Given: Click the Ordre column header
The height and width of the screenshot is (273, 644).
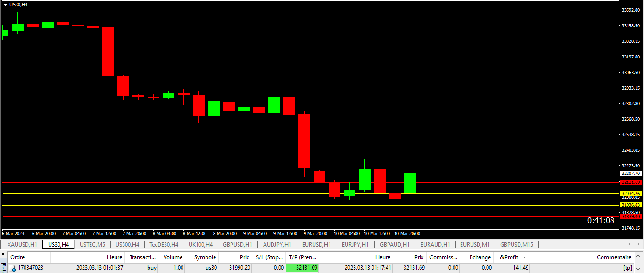Looking at the screenshot, I should (x=17, y=257).
